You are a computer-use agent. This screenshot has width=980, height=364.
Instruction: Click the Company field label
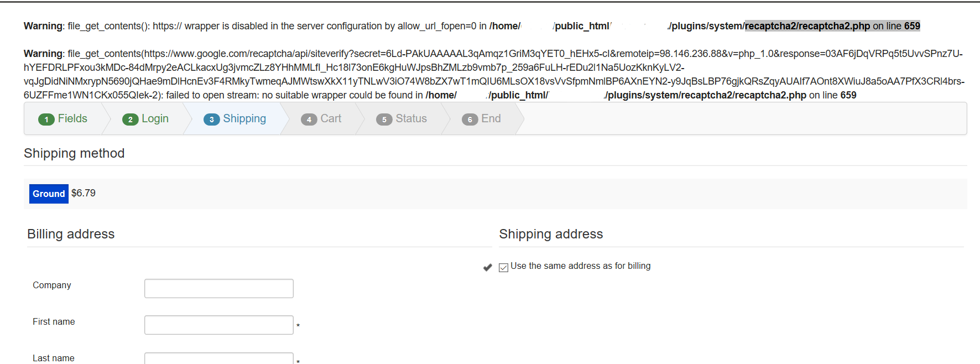click(52, 285)
